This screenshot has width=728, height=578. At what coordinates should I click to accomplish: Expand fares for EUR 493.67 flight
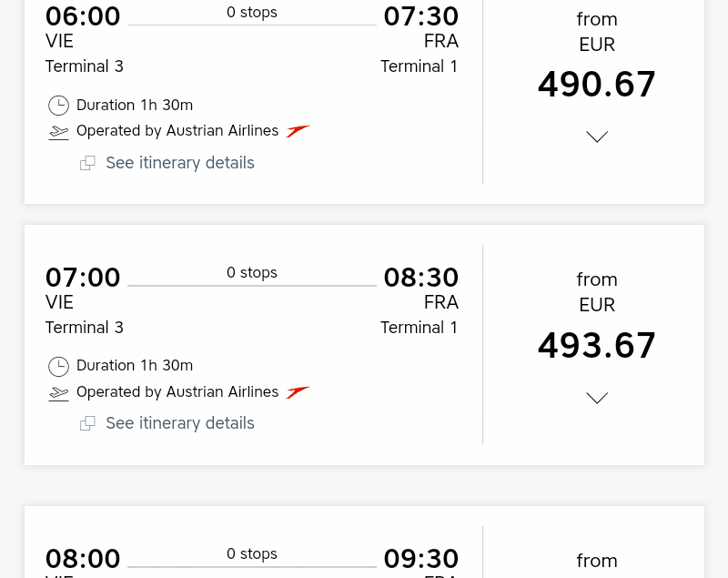pos(597,398)
